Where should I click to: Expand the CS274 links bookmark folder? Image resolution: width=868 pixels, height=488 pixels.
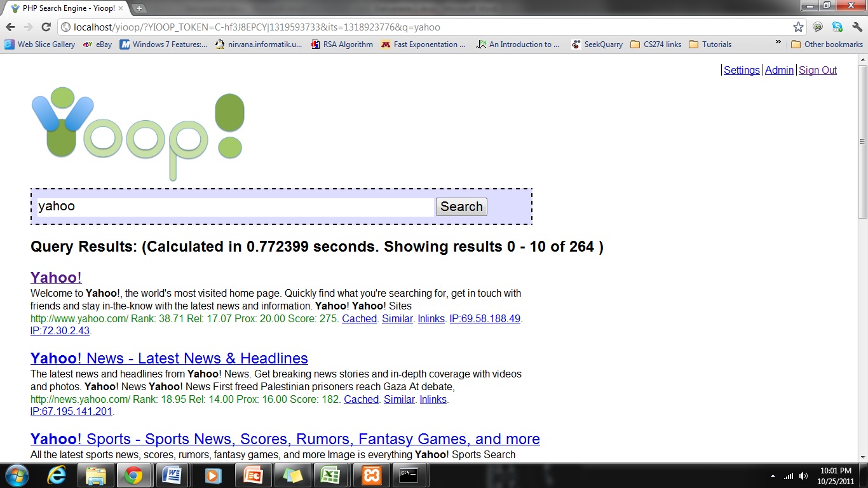pos(656,44)
